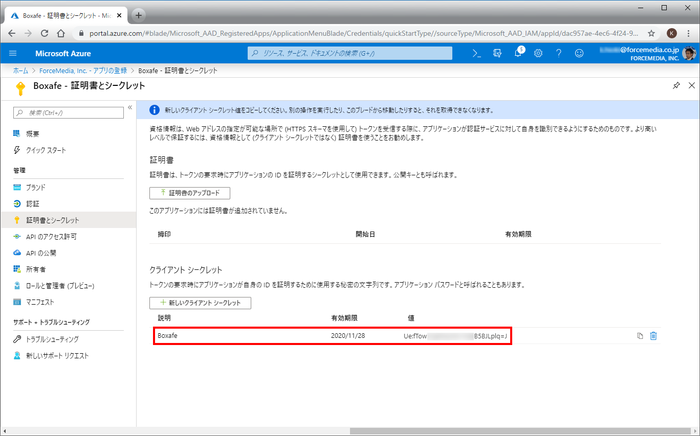Open the browser home page
Viewport: 700px width, 436px height.
pos(61,33)
